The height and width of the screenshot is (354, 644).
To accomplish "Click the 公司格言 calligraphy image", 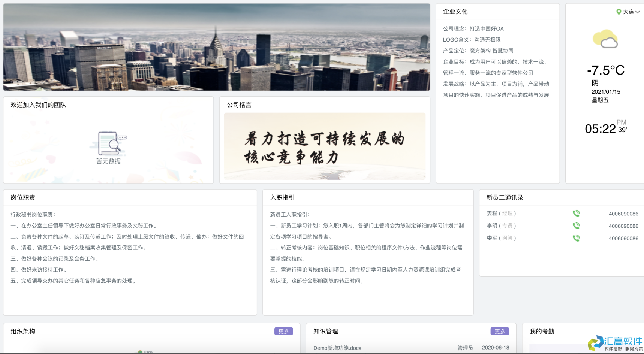I will point(325,146).
